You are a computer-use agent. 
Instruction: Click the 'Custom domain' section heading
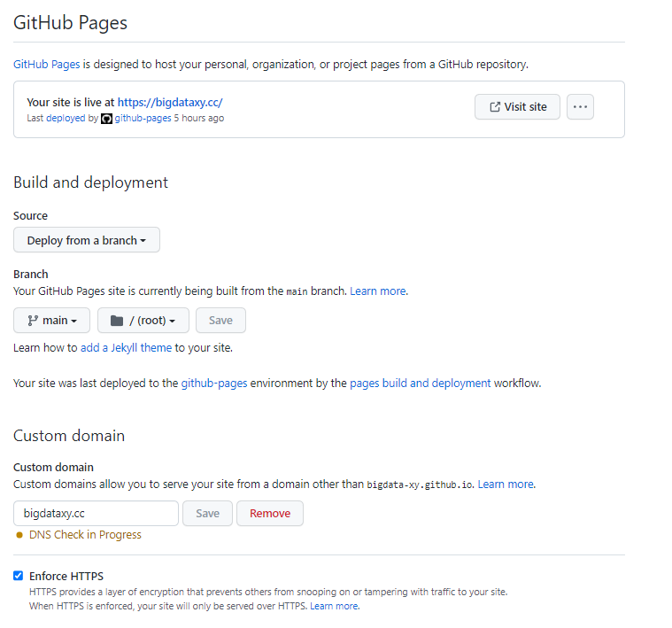click(69, 436)
